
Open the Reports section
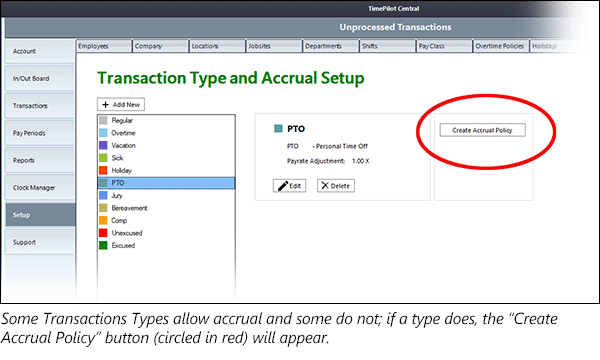point(40,160)
